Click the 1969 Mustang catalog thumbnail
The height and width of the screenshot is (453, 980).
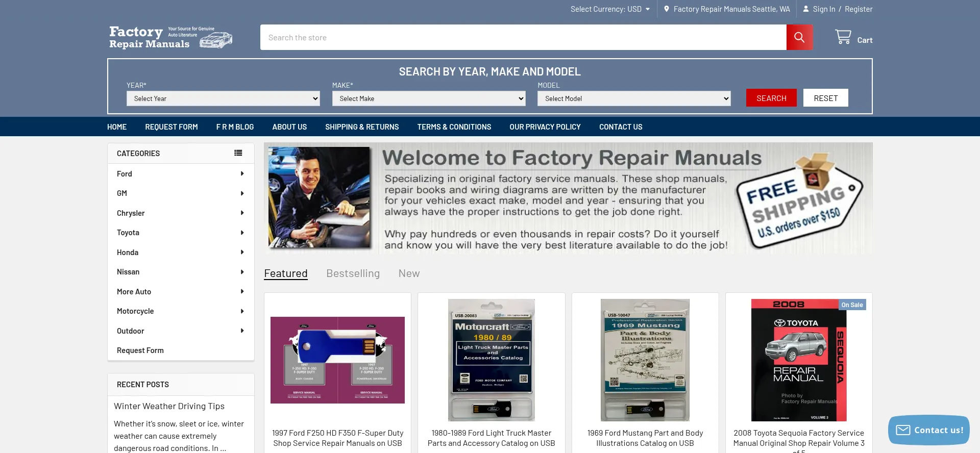pyautogui.click(x=645, y=360)
